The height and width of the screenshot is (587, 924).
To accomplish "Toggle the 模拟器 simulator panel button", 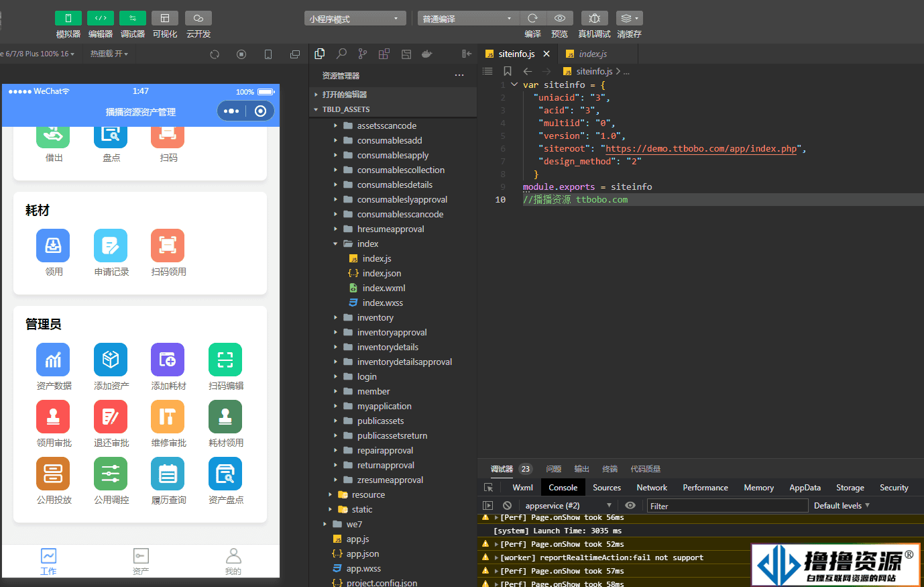I will [68, 18].
